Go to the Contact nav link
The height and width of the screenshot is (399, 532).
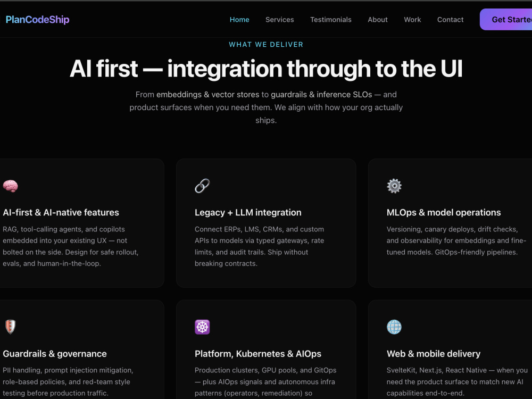450,20
